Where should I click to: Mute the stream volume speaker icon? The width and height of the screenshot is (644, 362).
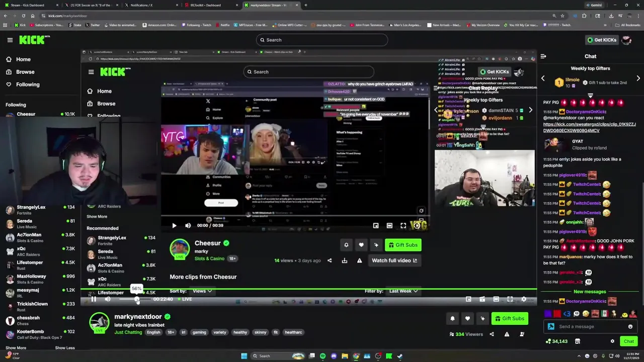point(108,299)
